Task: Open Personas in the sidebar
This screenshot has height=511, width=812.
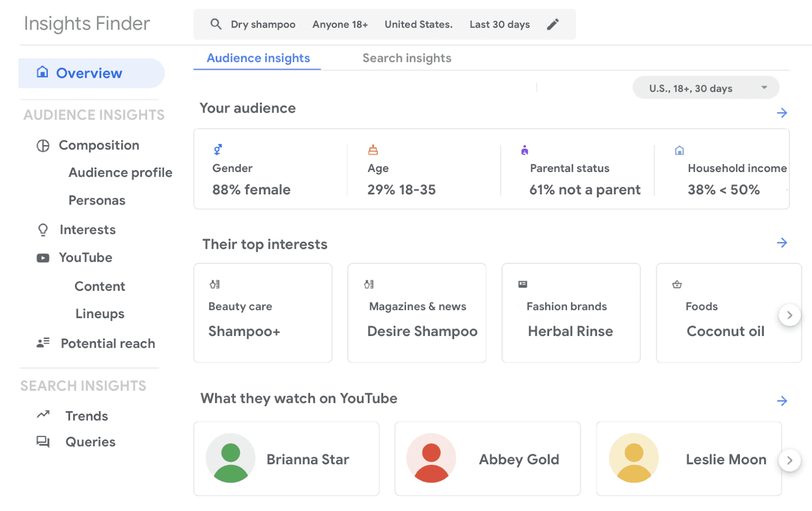Action: click(x=97, y=200)
